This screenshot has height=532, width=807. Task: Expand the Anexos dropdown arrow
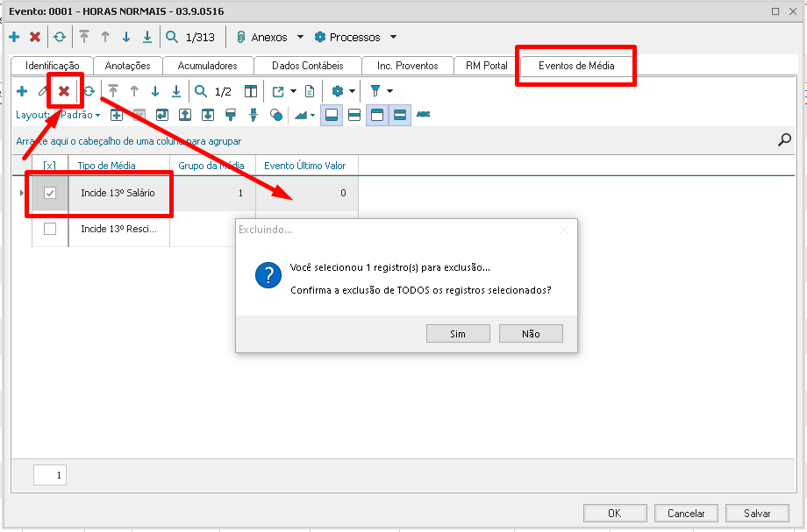pyautogui.click(x=301, y=37)
